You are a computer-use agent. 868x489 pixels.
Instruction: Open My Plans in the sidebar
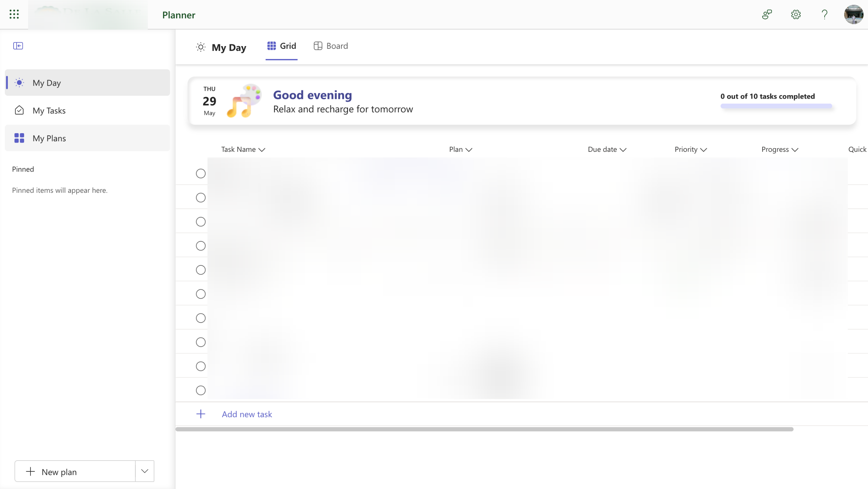[x=88, y=138]
